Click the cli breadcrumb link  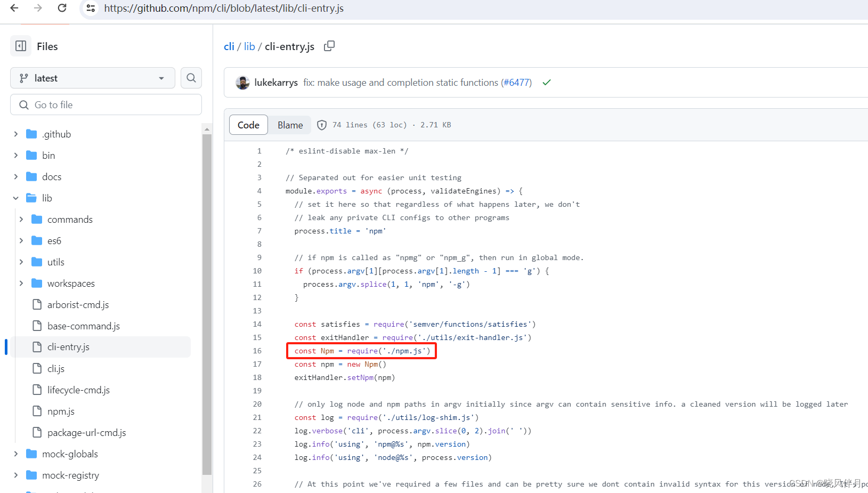point(229,46)
